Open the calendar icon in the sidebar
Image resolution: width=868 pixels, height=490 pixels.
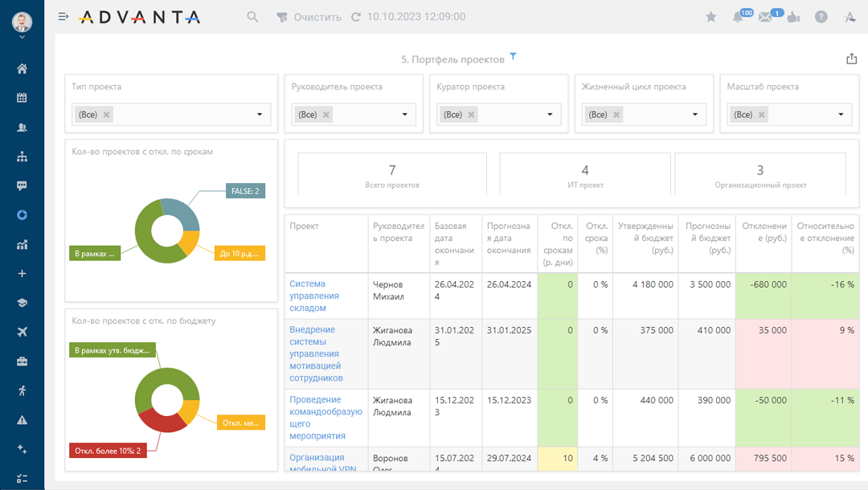[22, 98]
